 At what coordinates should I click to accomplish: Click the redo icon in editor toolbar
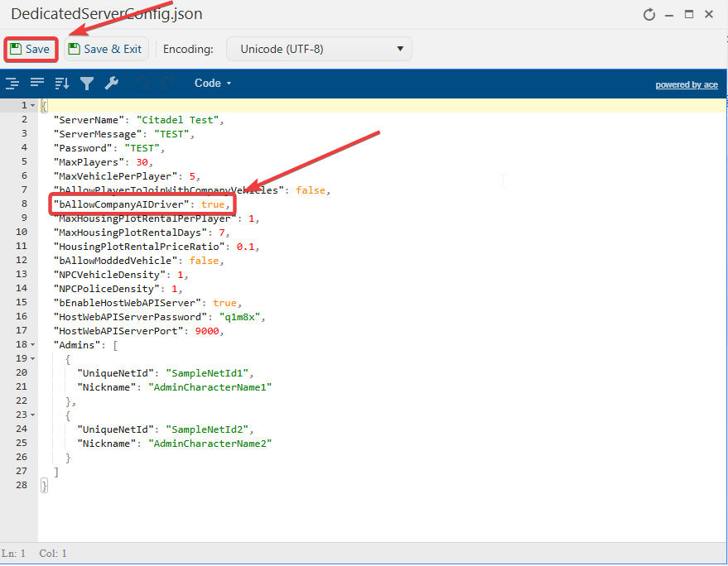pos(167,84)
